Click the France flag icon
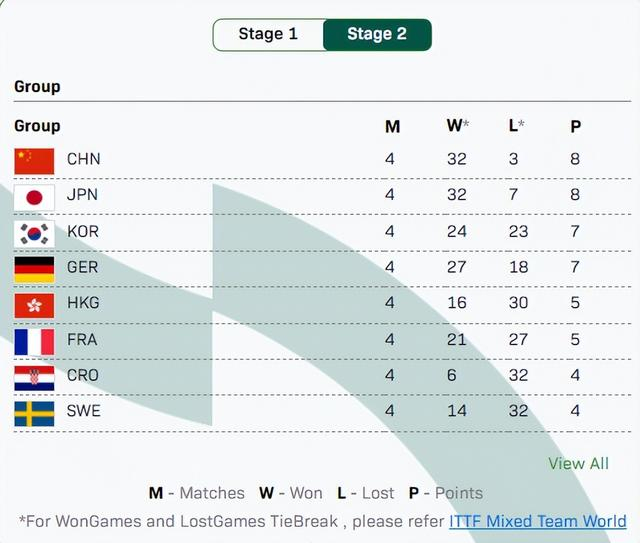The height and width of the screenshot is (543, 640). 34,340
